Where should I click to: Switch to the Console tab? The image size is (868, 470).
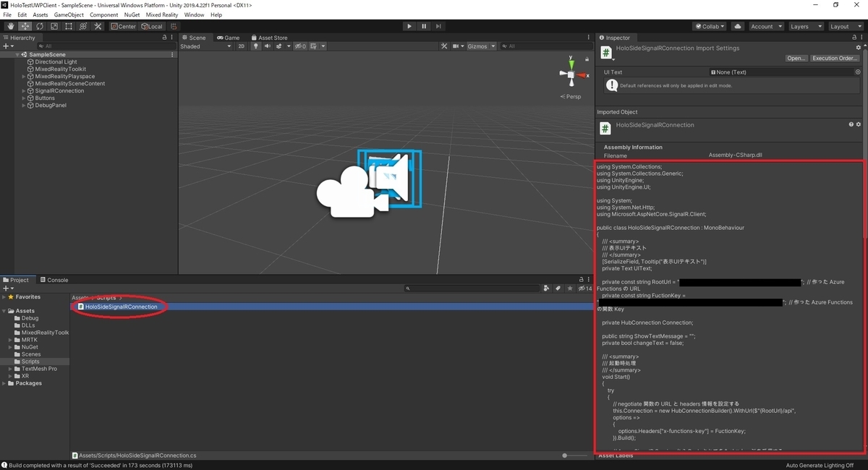[x=54, y=280]
